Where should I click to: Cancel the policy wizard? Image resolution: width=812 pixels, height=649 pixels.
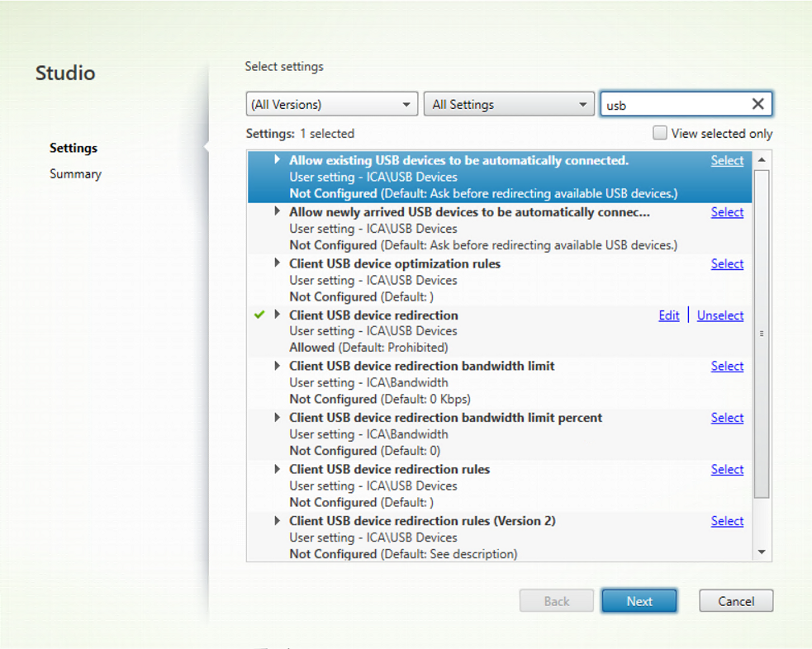tap(736, 601)
